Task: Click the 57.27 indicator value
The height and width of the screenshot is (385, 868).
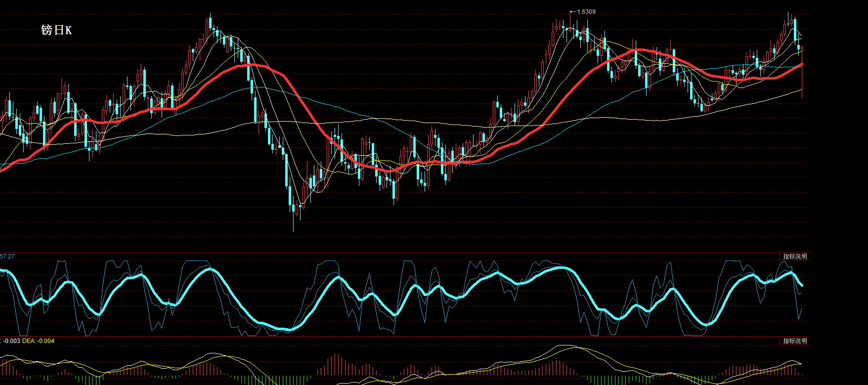Action: tap(7, 257)
